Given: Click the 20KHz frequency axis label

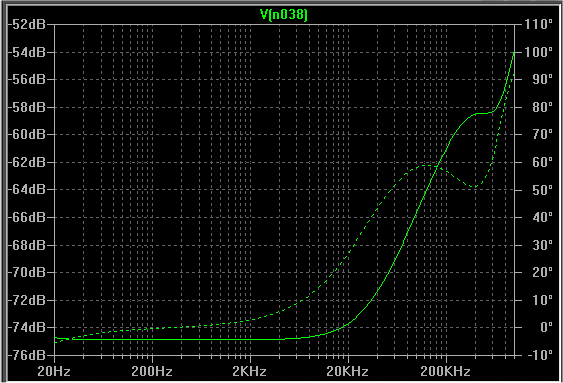Looking at the screenshot, I should point(347,372).
